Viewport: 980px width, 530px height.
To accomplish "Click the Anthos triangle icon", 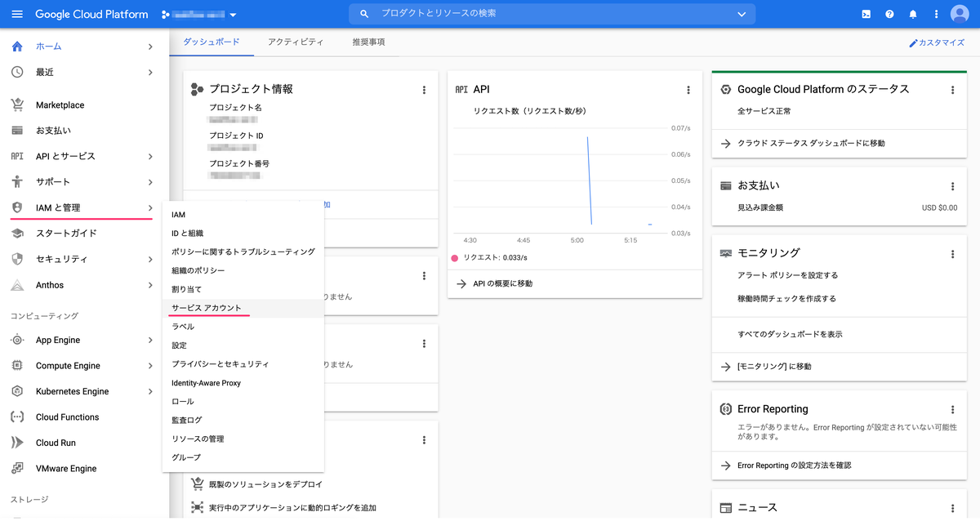I will point(17,285).
